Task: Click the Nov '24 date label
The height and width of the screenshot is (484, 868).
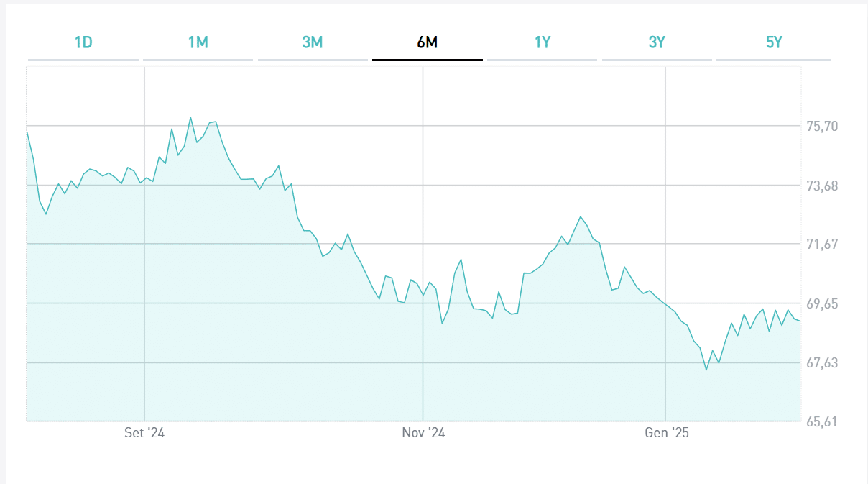Action: point(423,432)
